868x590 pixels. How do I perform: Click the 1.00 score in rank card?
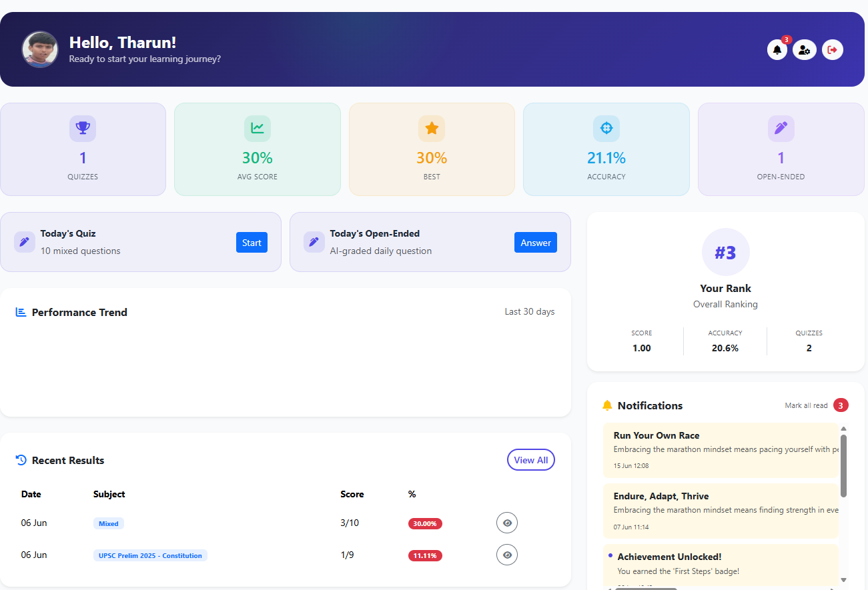[x=642, y=348]
